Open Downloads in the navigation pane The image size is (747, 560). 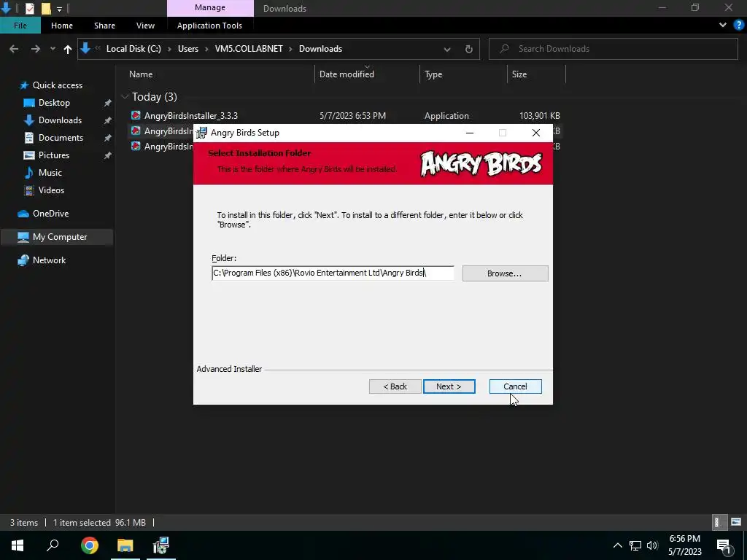(60, 120)
